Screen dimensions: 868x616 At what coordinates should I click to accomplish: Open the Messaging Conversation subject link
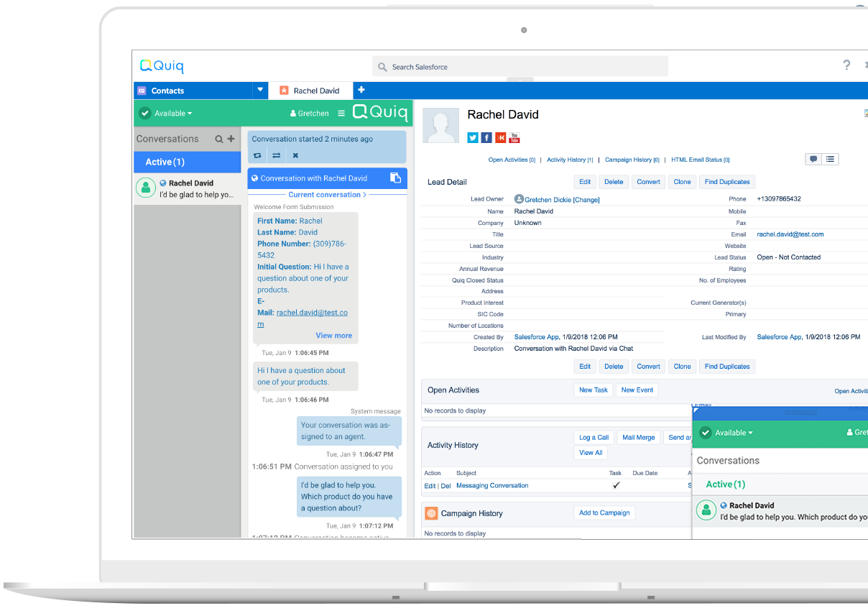pos(492,486)
